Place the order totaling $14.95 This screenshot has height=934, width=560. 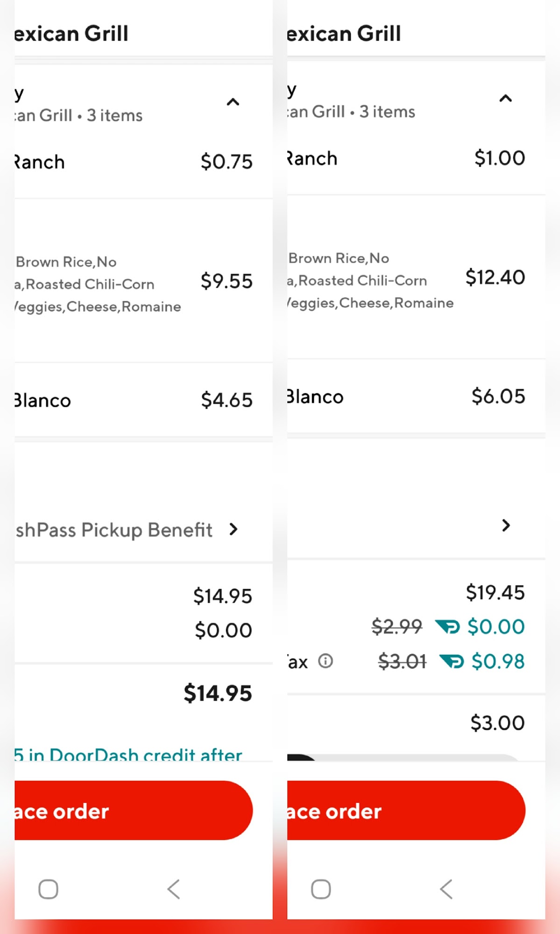point(134,811)
